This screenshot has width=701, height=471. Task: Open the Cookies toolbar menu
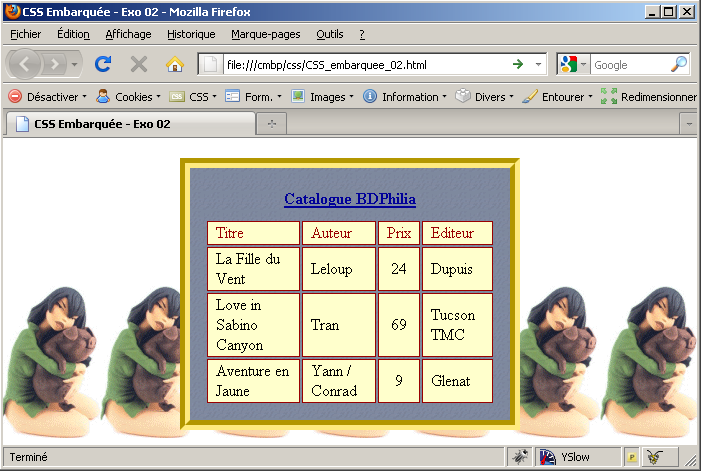click(138, 97)
